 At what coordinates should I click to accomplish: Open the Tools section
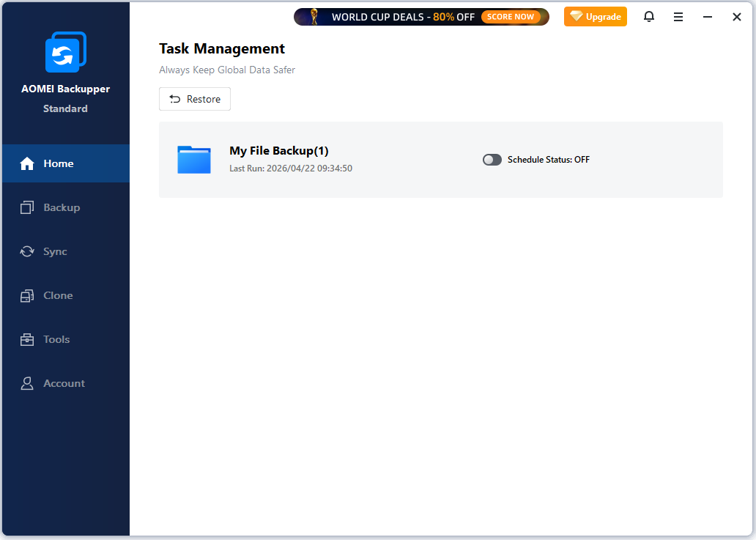click(66, 339)
